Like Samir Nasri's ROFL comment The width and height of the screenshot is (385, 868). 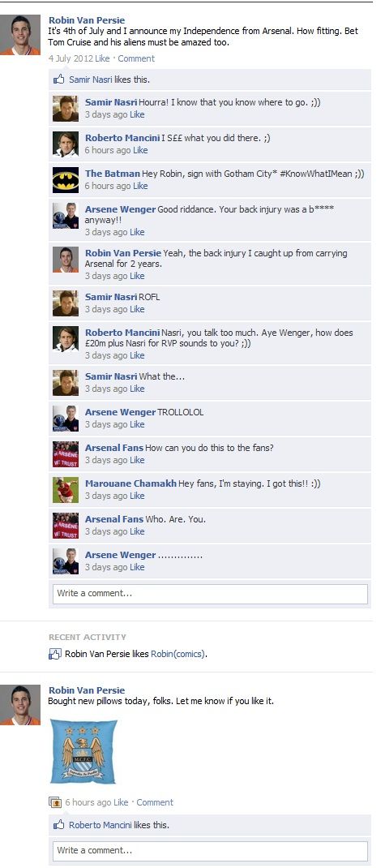(x=137, y=309)
